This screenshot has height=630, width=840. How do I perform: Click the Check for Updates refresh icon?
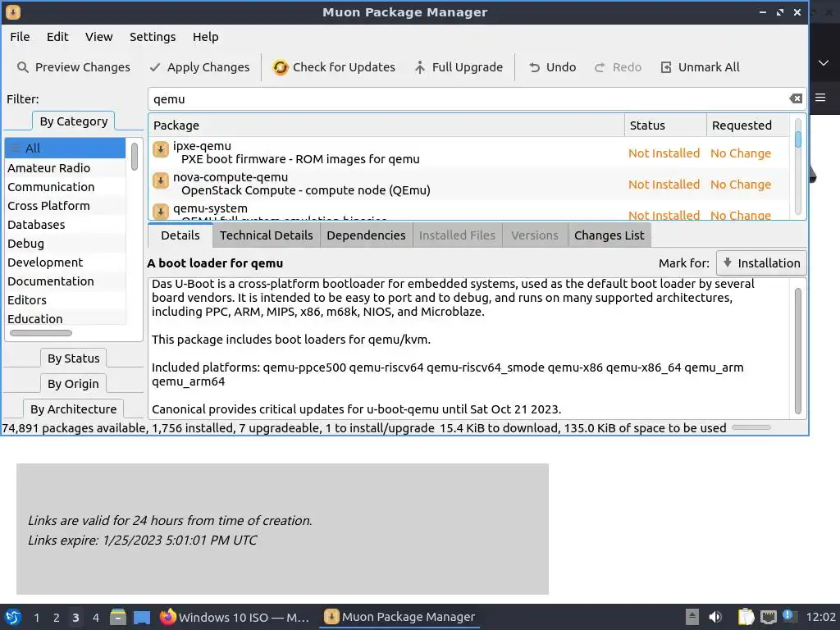281,67
